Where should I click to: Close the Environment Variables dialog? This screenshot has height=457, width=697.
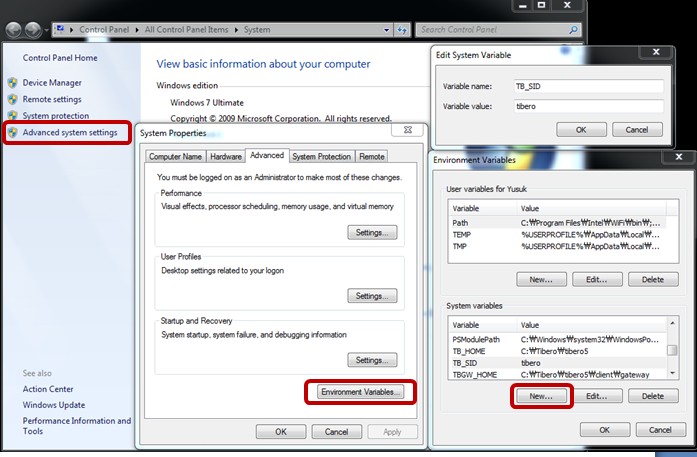click(678, 156)
